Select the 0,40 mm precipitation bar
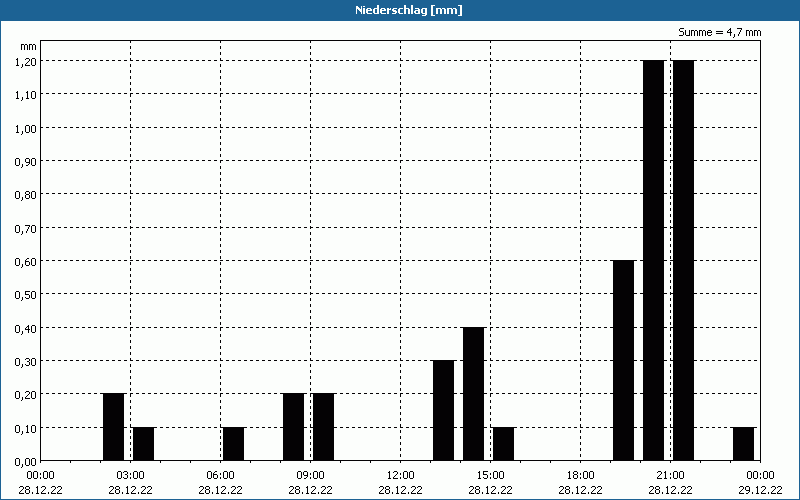The height and width of the screenshot is (500, 800). click(473, 394)
